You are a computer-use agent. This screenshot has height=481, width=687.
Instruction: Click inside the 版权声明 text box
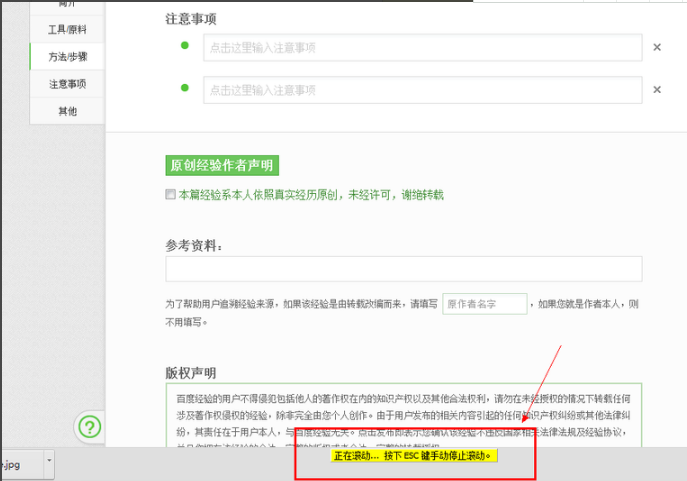pyautogui.click(x=404, y=415)
